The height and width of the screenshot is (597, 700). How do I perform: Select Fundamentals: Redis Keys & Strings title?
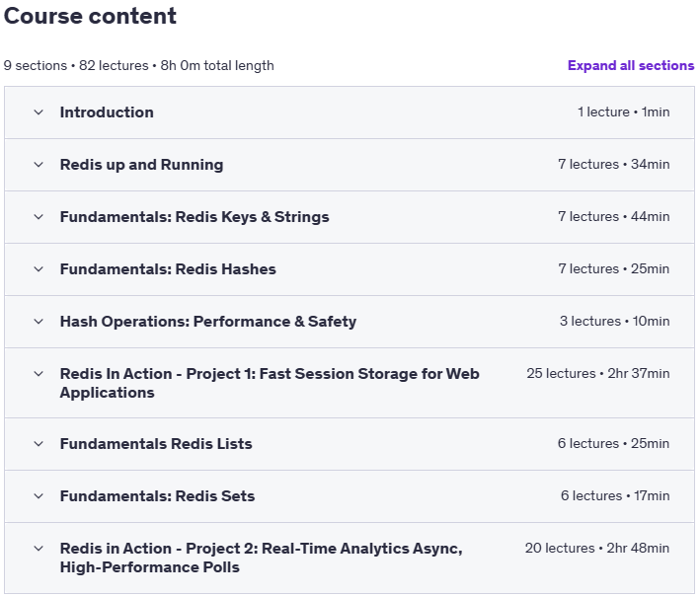[x=194, y=217]
